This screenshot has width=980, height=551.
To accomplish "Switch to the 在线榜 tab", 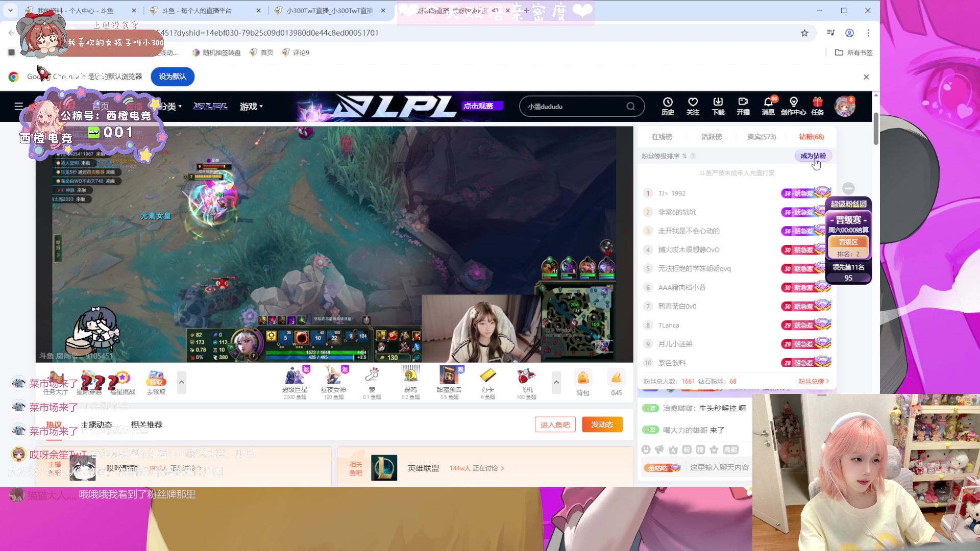I will tap(662, 137).
